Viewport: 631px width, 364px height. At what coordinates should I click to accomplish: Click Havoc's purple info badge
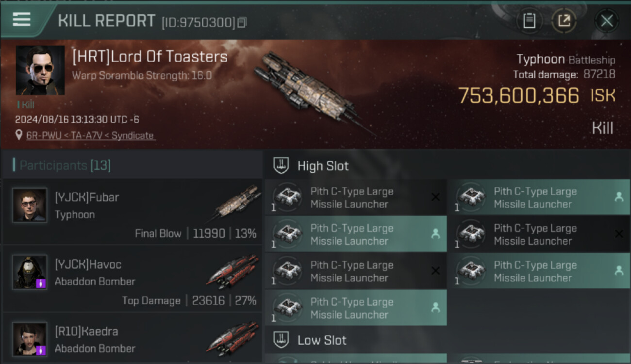click(x=41, y=282)
